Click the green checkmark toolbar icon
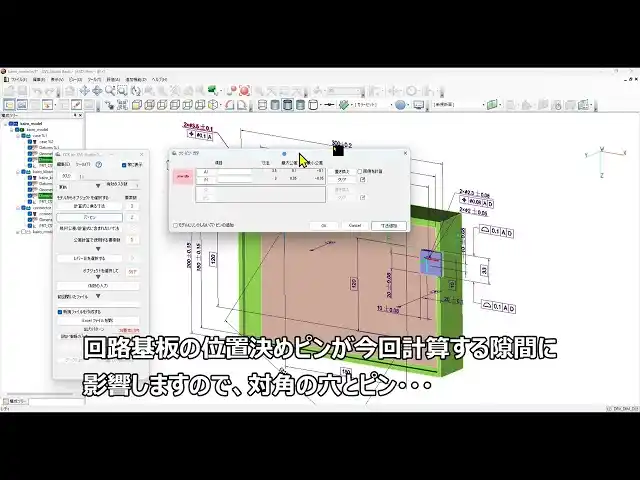The image size is (640, 480). (x=344, y=105)
